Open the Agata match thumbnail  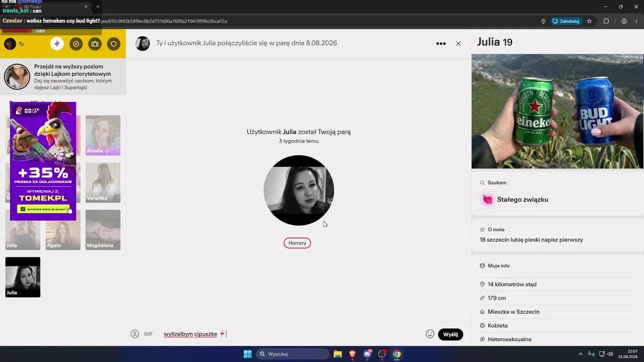tap(63, 230)
